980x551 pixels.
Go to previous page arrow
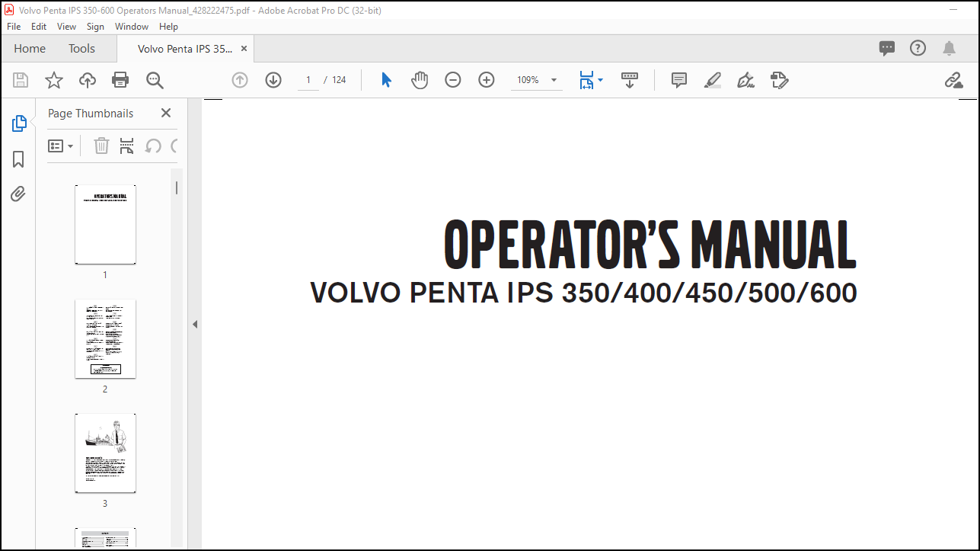(240, 80)
